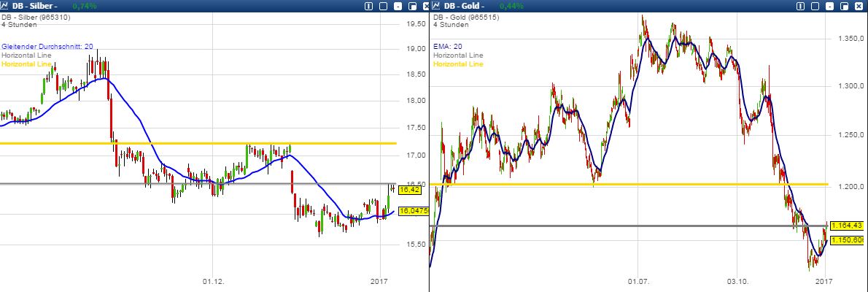
Task: Minimize the DB - Silber chart window
Action: click(398, 6)
